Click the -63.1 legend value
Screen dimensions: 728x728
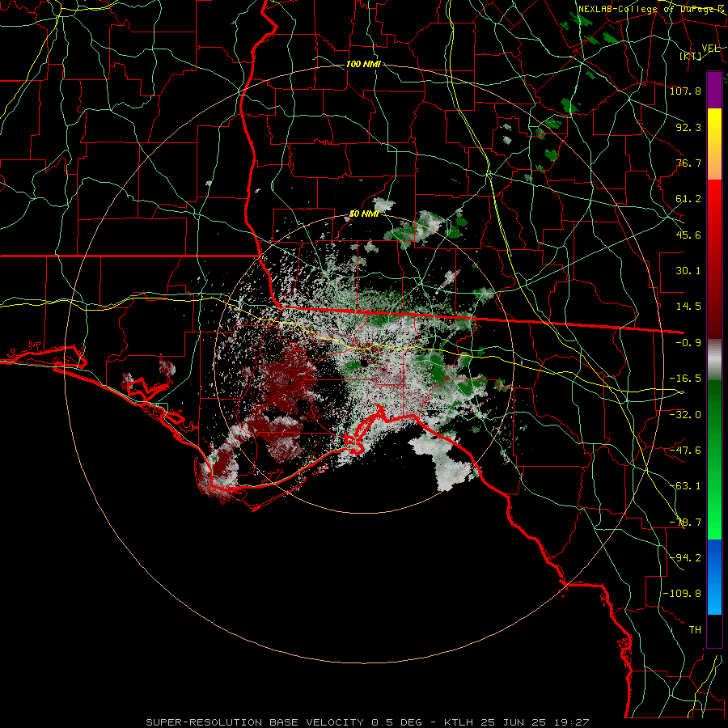click(x=685, y=486)
